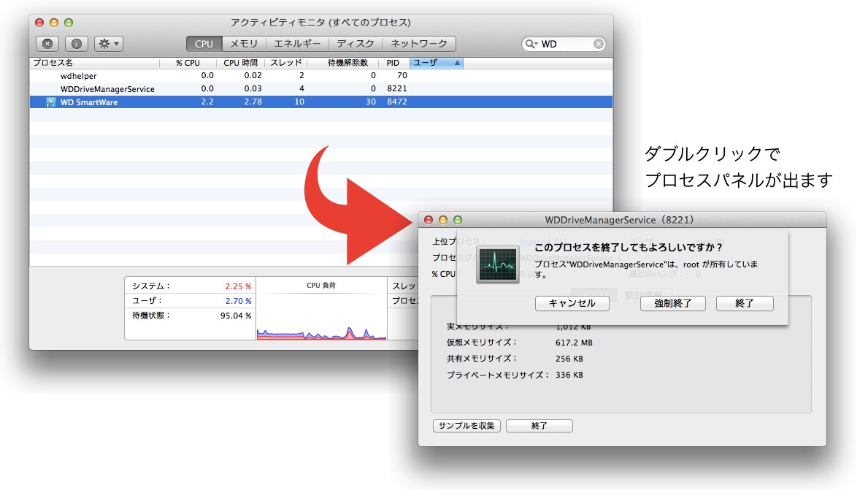Minimize the アクティビティモニタ window
The width and height of the screenshot is (868, 496).
click(x=54, y=23)
